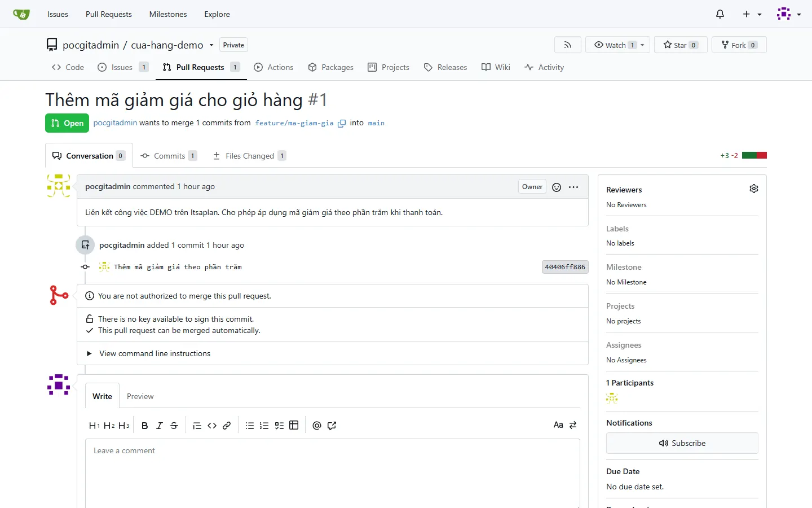Click the Subscribe button
The height and width of the screenshot is (508, 812).
[x=682, y=443]
